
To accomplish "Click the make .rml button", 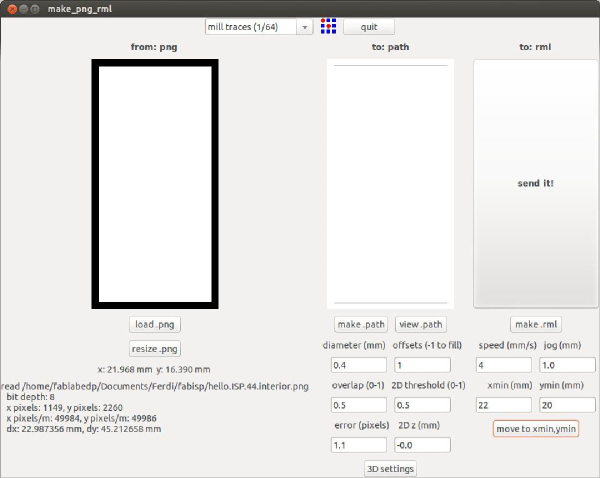I will pos(536,325).
